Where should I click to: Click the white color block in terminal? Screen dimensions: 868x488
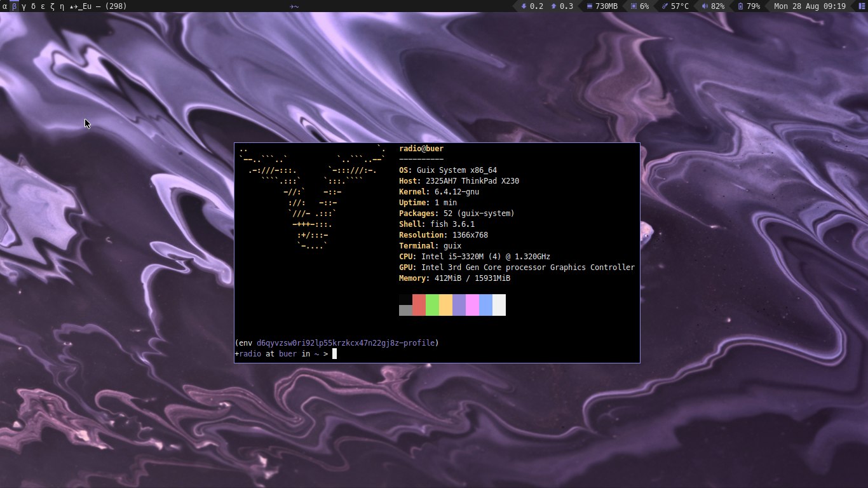[x=499, y=305]
